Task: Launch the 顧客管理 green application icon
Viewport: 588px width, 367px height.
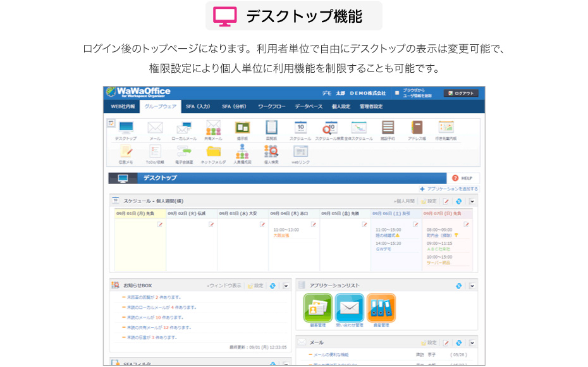Action: tap(318, 308)
